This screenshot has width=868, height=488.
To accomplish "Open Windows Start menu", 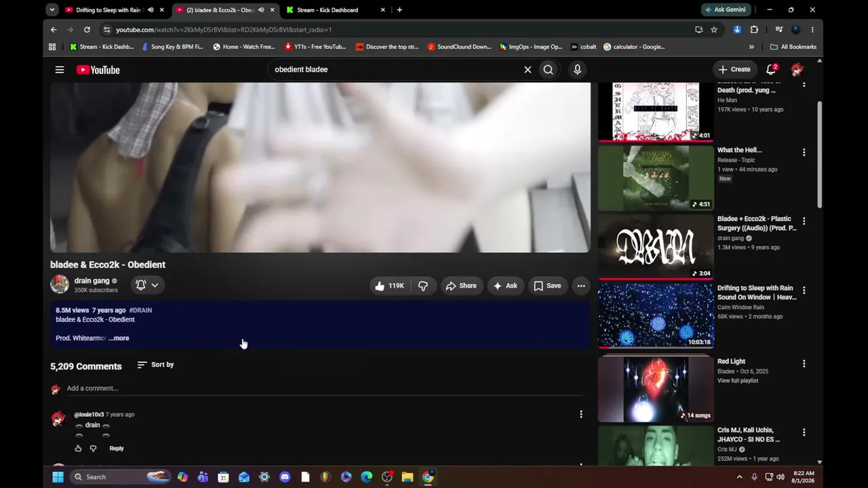I will 58,477.
